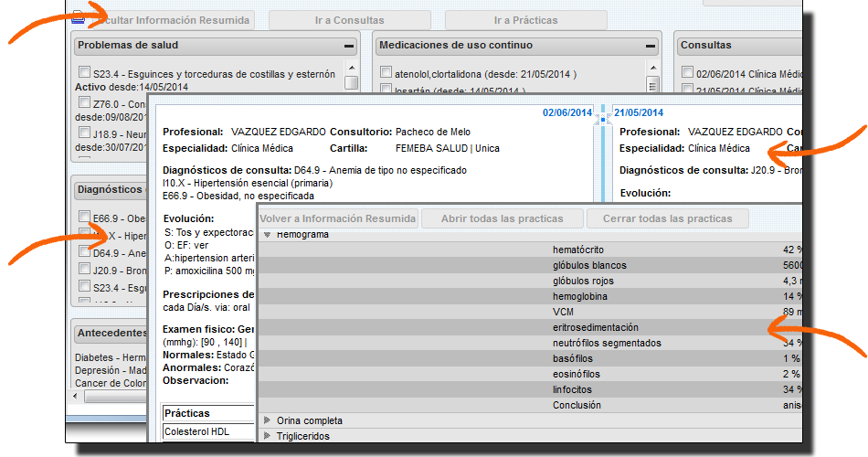
Task: Click the splitter handle between consultation dates
Action: click(x=602, y=119)
